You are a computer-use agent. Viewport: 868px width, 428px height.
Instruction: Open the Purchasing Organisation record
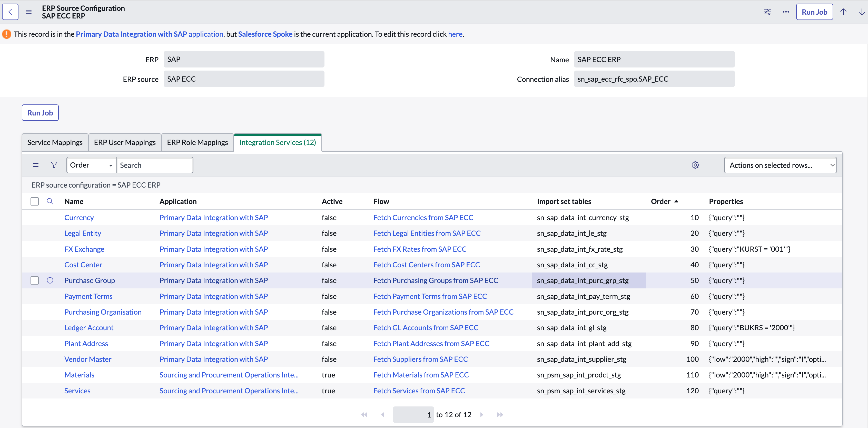pos(103,312)
